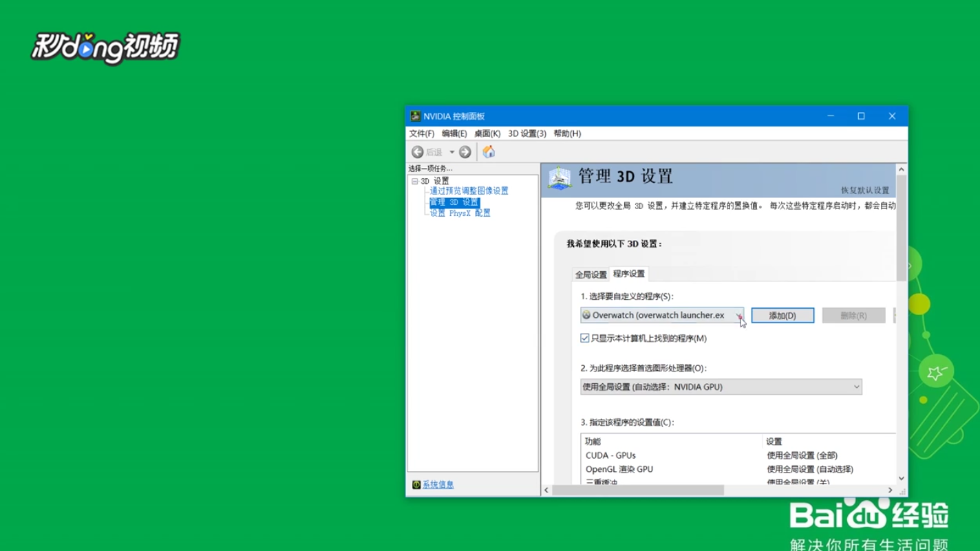
Task: Select 通过预览调整图像设置 in the tree
Action: pos(469,191)
